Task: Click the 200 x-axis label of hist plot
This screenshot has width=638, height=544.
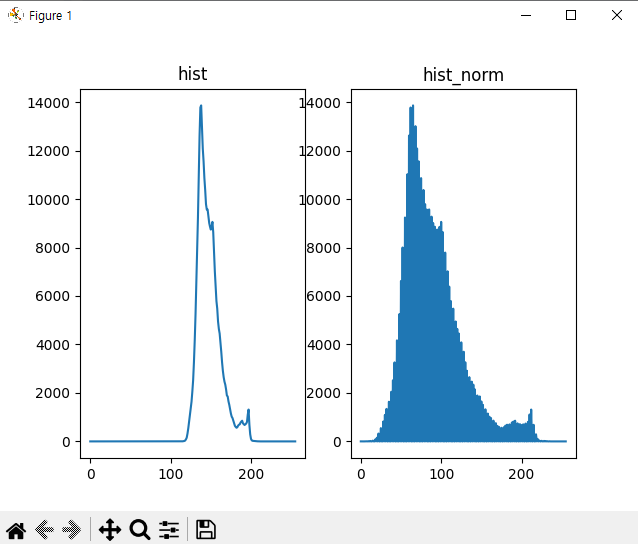Action: [251, 474]
